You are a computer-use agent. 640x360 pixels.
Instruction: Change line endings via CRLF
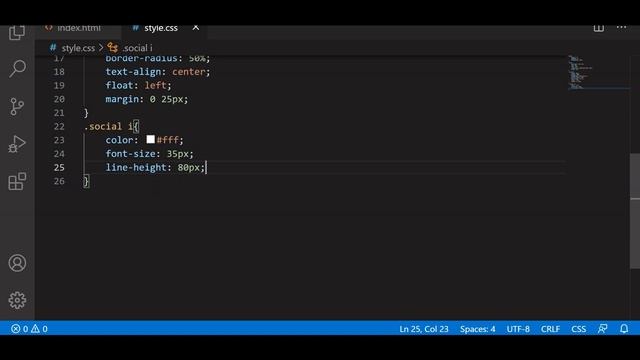pos(550,329)
